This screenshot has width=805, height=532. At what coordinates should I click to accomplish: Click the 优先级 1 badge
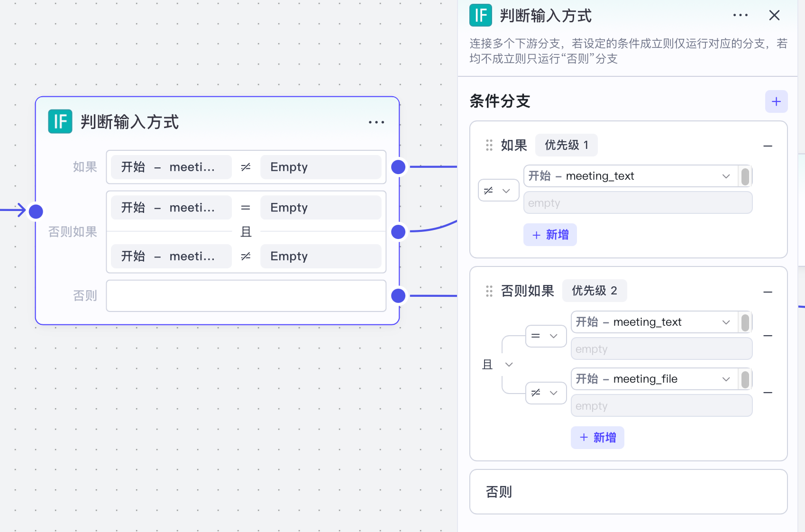[567, 145]
